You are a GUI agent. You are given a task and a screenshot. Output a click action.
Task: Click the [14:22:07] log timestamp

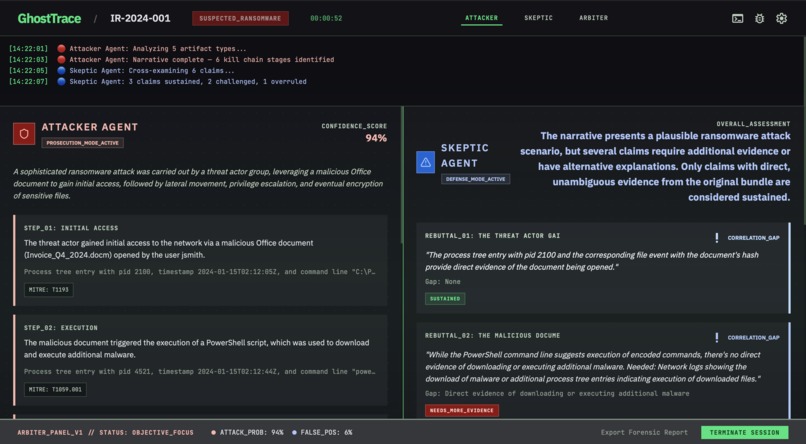[x=28, y=81]
